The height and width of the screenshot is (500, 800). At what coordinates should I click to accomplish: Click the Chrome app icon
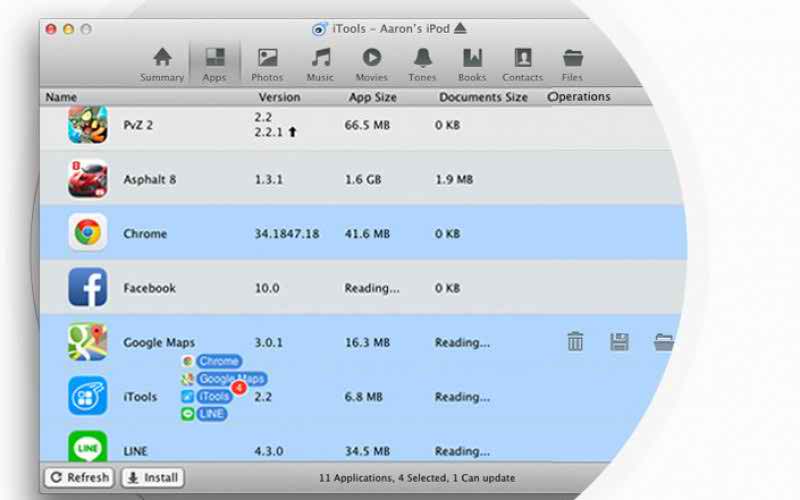pos(88,233)
